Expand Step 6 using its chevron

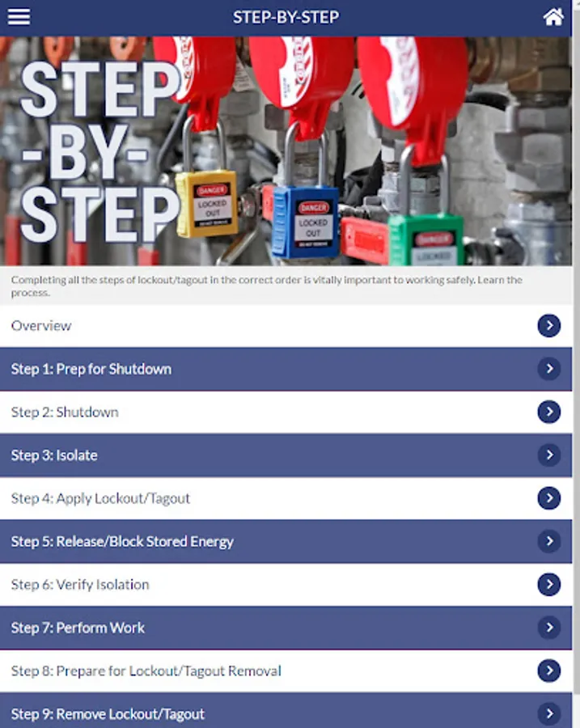click(549, 585)
